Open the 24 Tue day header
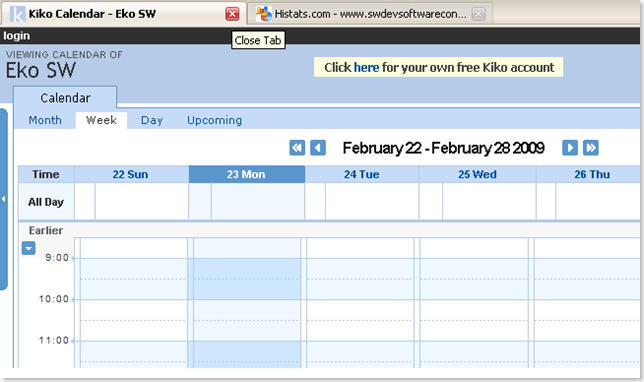The width and height of the screenshot is (644, 382). [361, 175]
